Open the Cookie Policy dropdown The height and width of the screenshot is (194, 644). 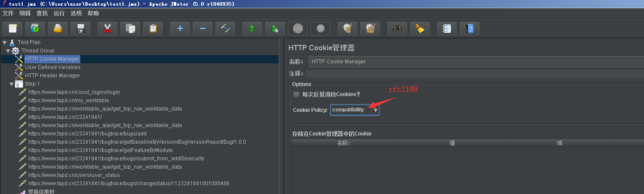tap(355, 110)
